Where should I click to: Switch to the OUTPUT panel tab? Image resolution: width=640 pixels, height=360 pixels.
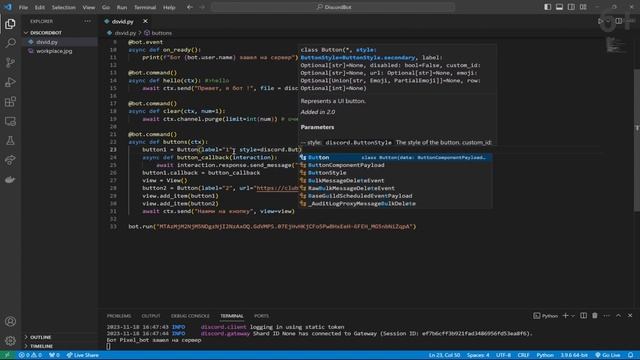point(151,316)
